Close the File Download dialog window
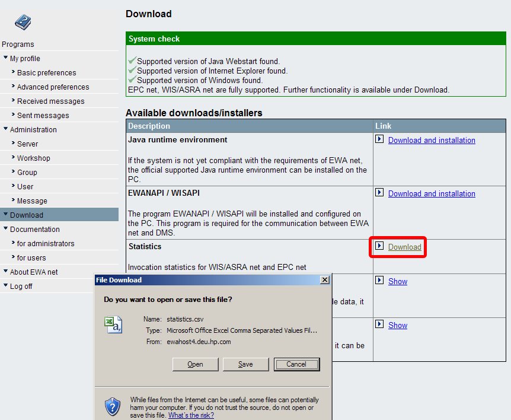 point(324,280)
